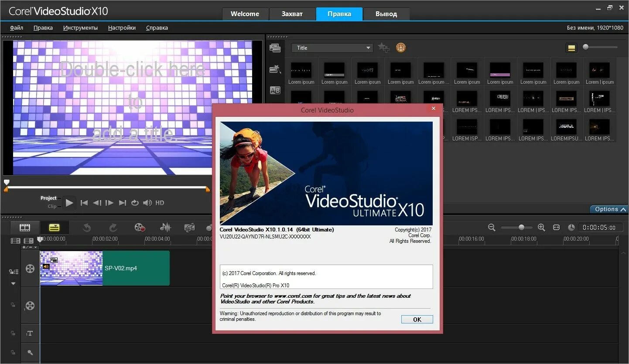Open the Instant Project library panel icon
This screenshot has height=364, width=629.
[275, 69]
